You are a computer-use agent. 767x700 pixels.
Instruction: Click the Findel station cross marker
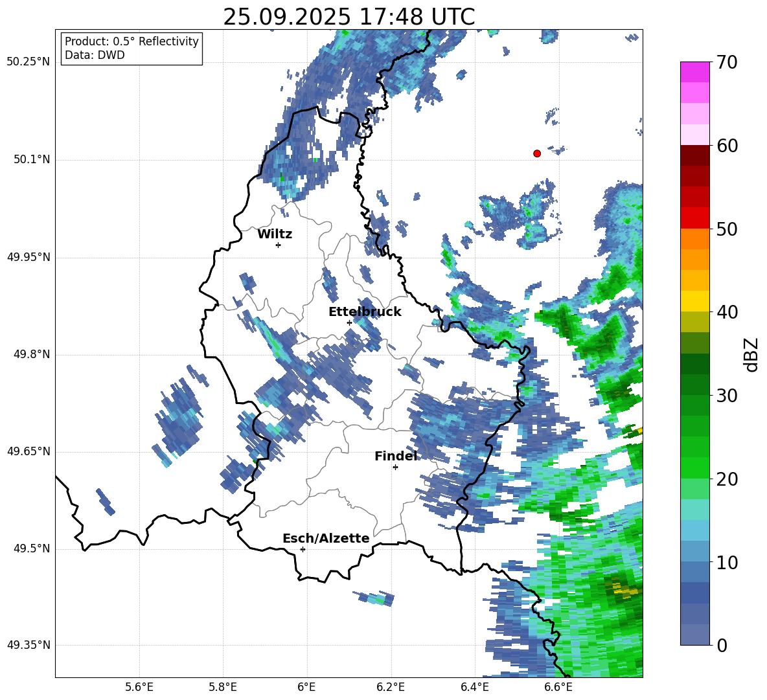pos(395,468)
